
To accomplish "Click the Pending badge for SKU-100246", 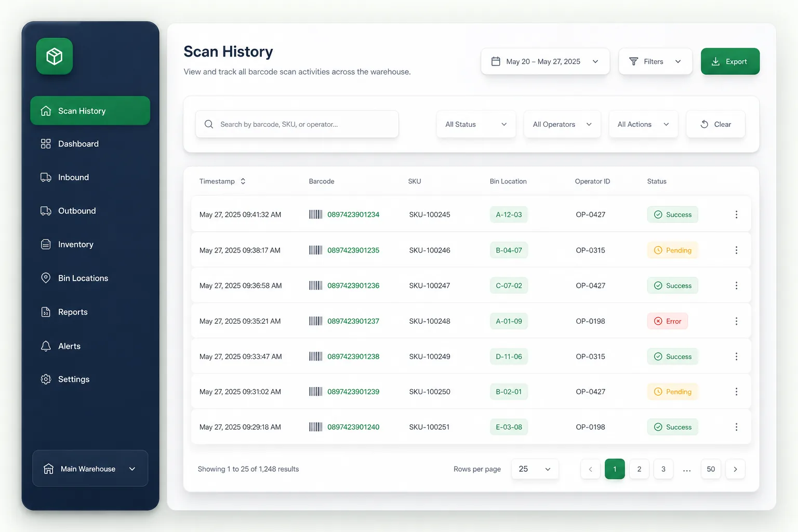I will (672, 250).
